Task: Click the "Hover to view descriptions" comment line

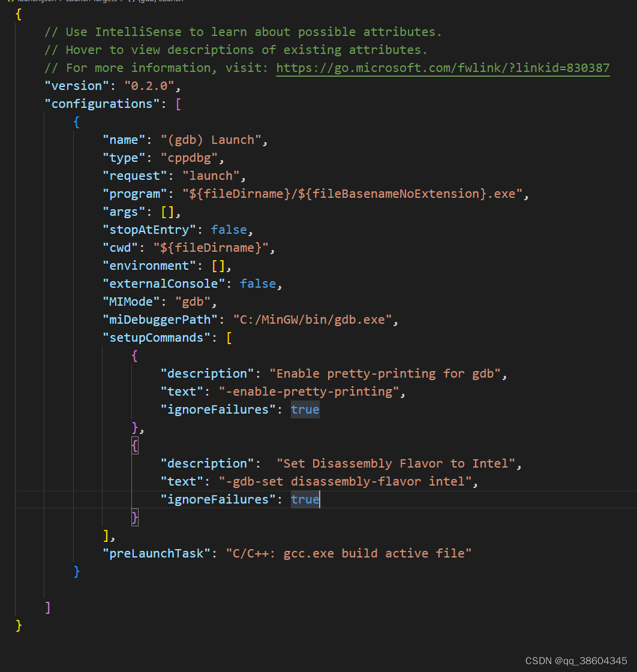Action: [236, 50]
